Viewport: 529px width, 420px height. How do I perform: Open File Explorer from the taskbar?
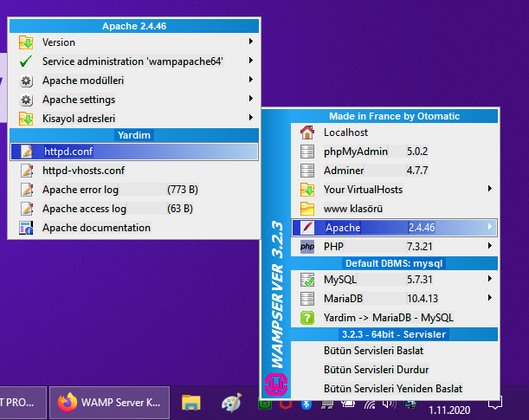[191, 403]
